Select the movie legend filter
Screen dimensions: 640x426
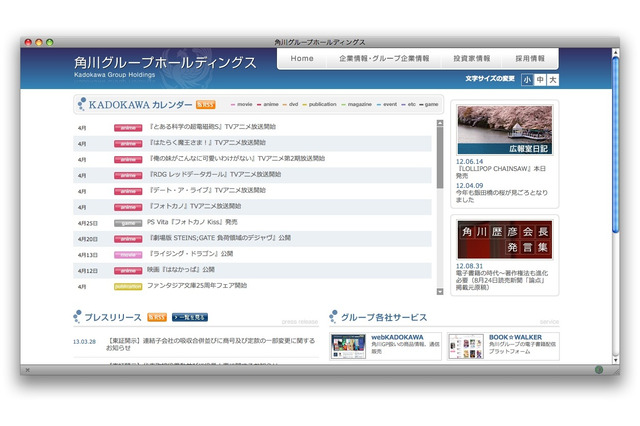[x=242, y=104]
